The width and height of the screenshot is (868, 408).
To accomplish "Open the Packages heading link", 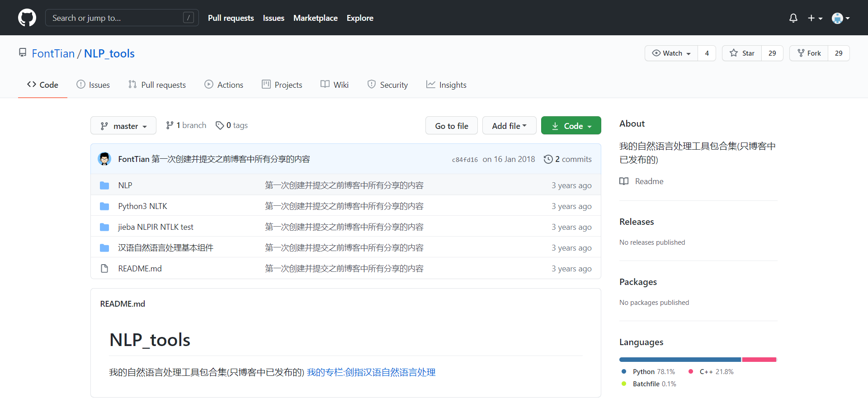I will point(638,282).
